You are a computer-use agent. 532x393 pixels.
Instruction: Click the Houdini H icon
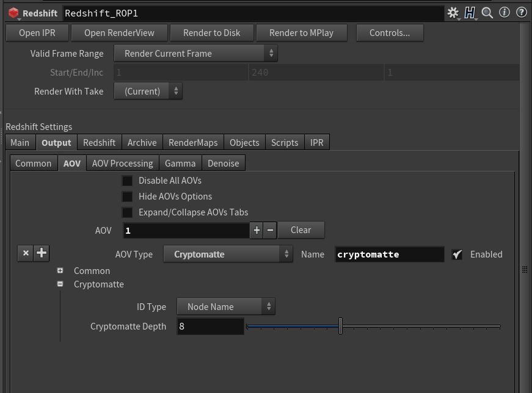coord(470,13)
